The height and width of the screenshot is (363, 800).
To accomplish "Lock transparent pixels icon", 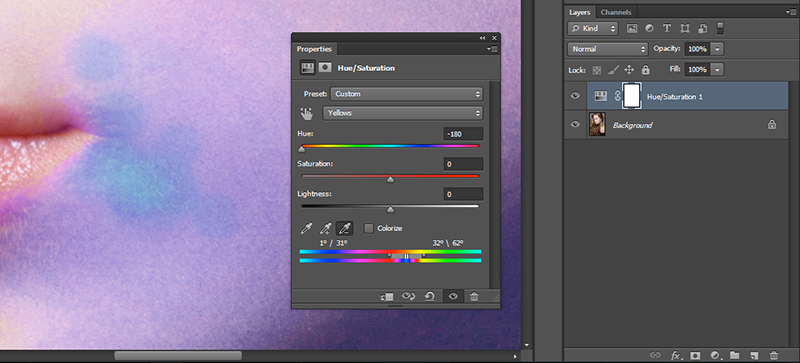I will pos(596,69).
